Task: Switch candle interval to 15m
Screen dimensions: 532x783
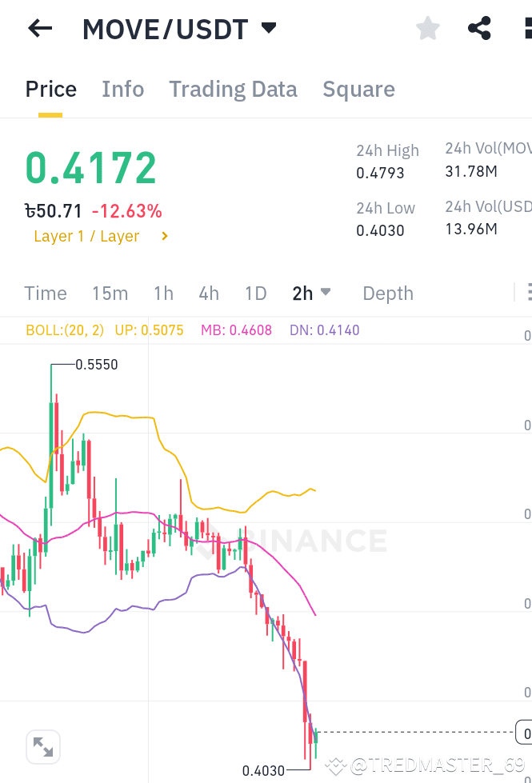Action: [x=110, y=294]
